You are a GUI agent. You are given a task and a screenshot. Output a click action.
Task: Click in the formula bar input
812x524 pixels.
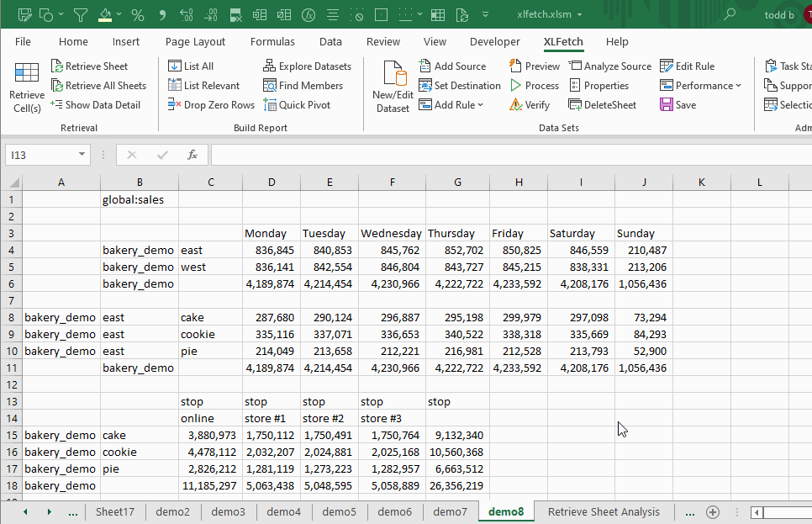pos(504,155)
